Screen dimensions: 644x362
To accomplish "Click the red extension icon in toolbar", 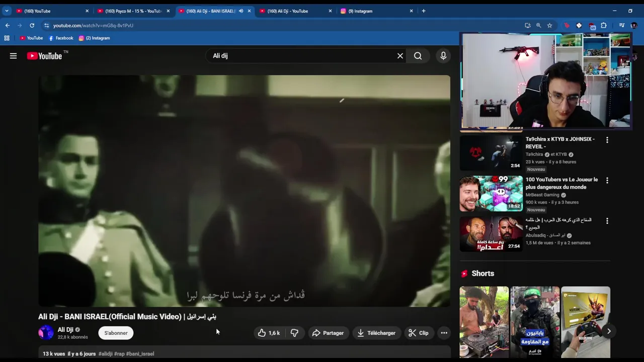I will [x=567, y=25].
